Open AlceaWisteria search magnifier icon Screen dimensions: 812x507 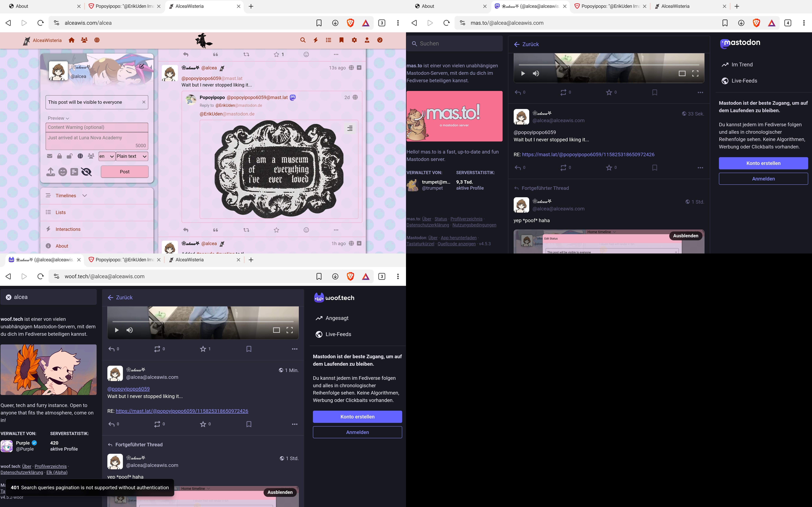click(303, 40)
